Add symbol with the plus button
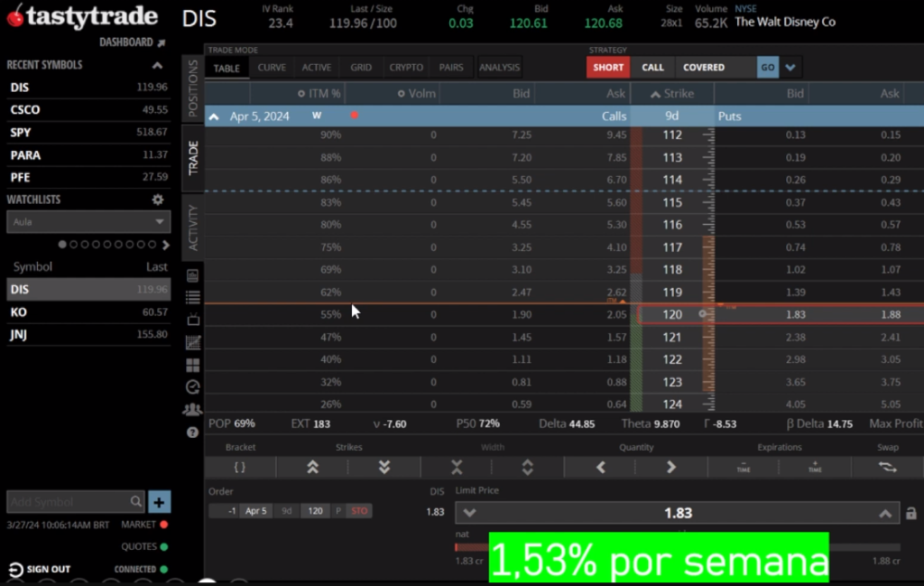The width and height of the screenshot is (924, 586). (159, 502)
